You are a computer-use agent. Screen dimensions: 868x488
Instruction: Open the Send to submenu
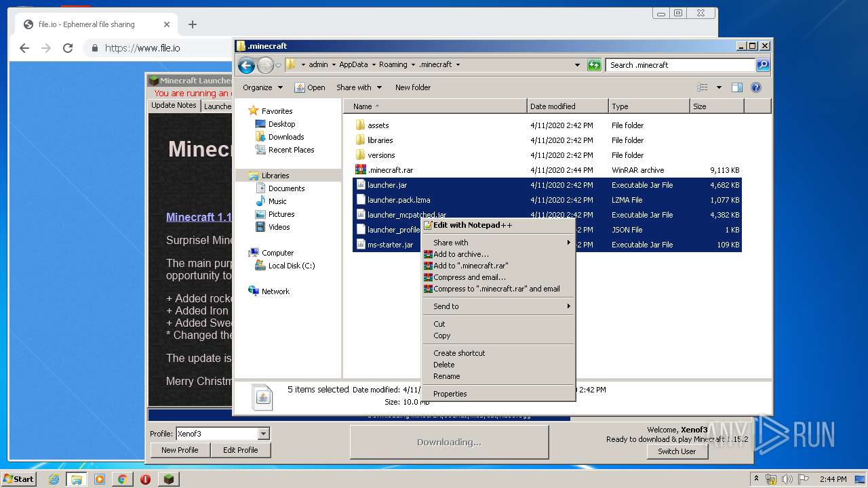pyautogui.click(x=498, y=306)
